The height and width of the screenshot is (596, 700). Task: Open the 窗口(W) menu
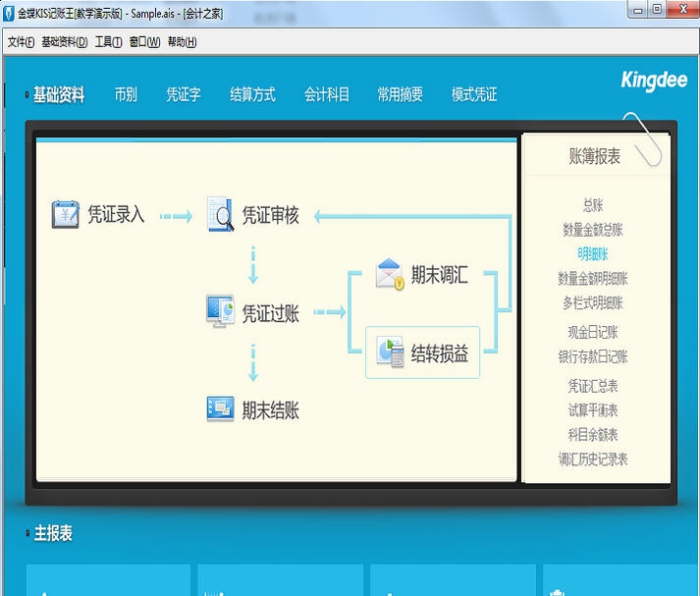coord(144,42)
